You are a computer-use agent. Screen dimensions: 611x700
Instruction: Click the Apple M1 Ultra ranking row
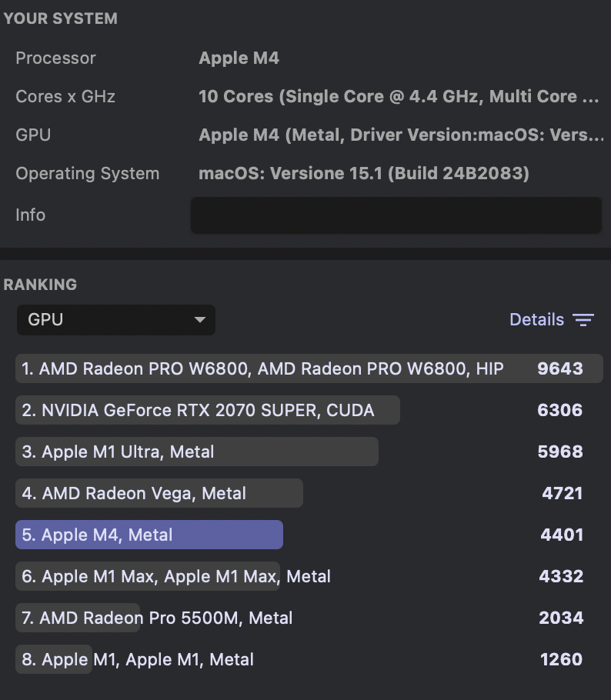pos(196,452)
